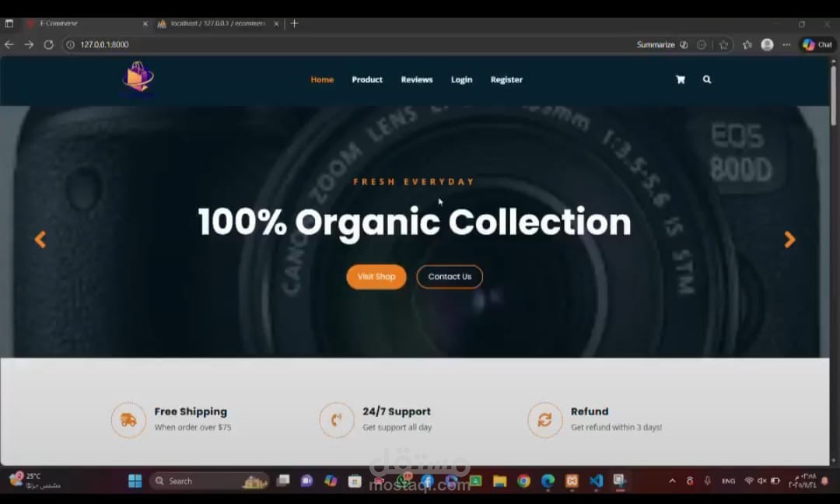The image size is (840, 504).
Task: Open the Register navigation link
Action: (506, 80)
